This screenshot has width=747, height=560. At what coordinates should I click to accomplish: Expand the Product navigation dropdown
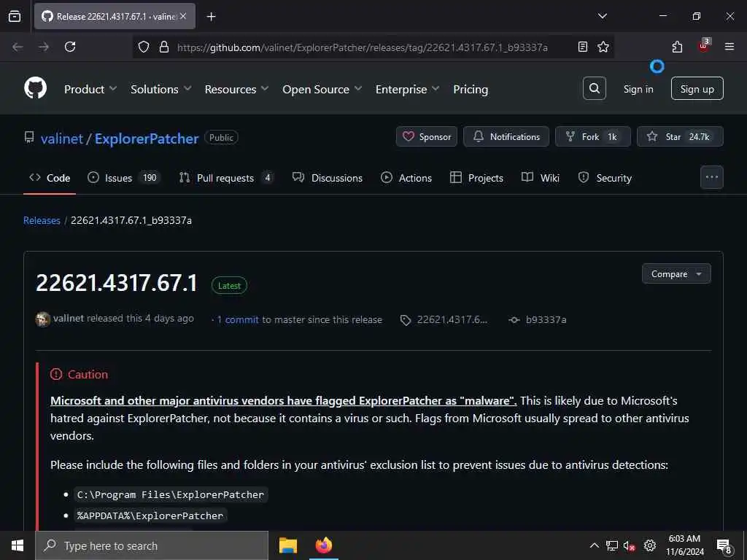(90, 89)
